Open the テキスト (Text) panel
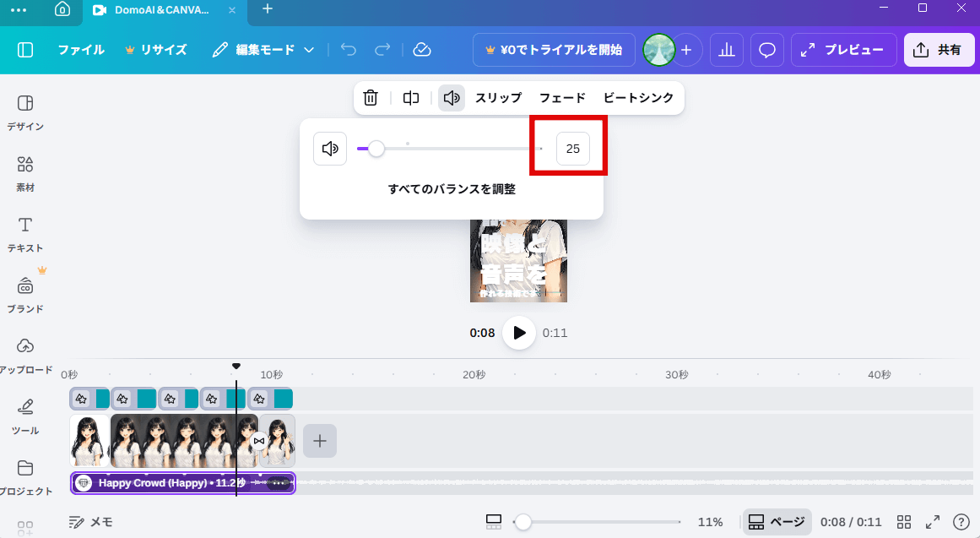This screenshot has height=538, width=980. click(x=24, y=234)
